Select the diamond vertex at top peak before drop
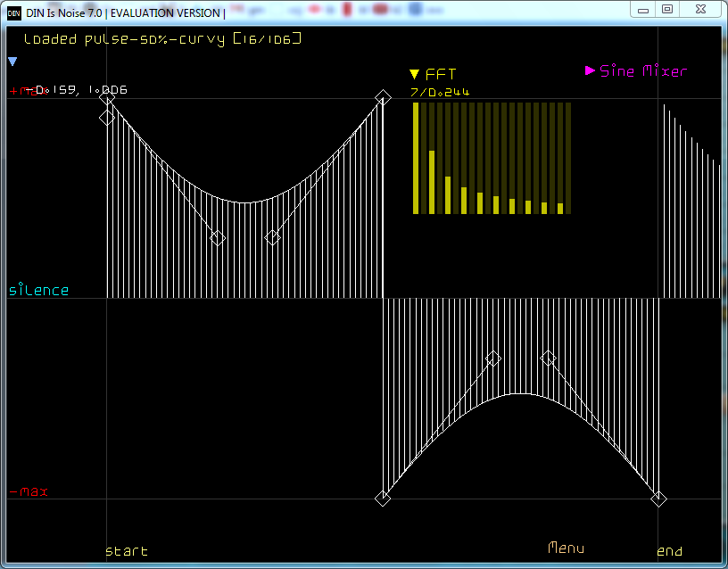Viewport: 728px width, 569px height. point(383,97)
